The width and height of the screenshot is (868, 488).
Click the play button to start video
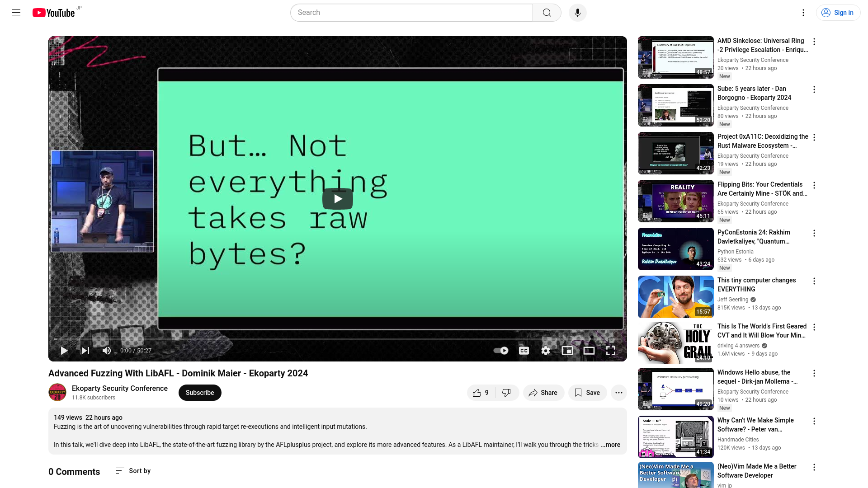click(x=64, y=350)
